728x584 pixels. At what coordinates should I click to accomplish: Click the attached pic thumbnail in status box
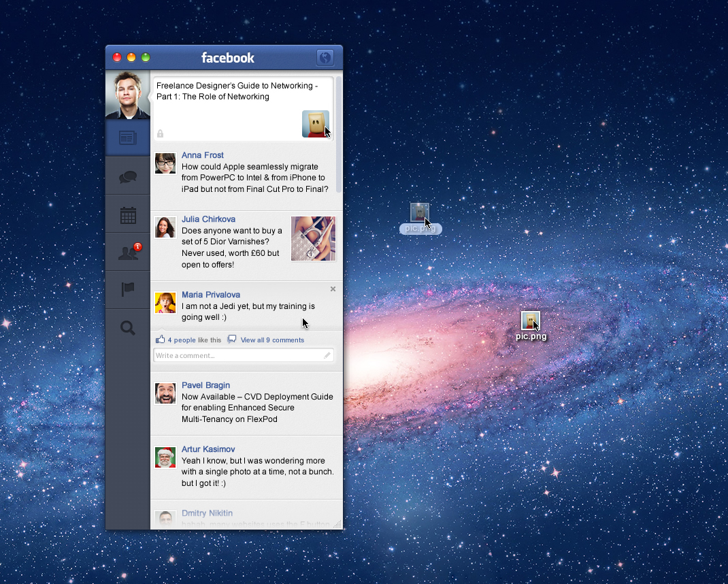[x=316, y=124]
